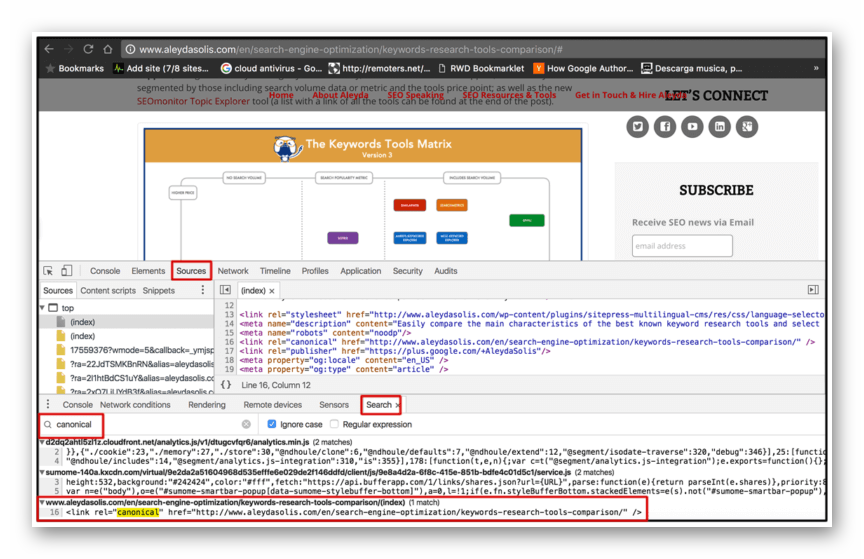Screen dimensions: 864x559
Task: Toggle DevTools device toolbar icon
Action: pos(66,271)
